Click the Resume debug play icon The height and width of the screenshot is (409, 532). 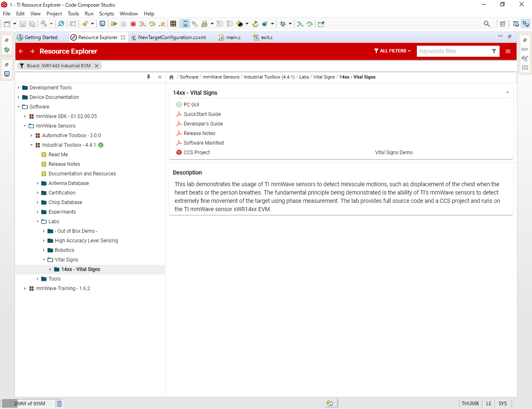114,24
